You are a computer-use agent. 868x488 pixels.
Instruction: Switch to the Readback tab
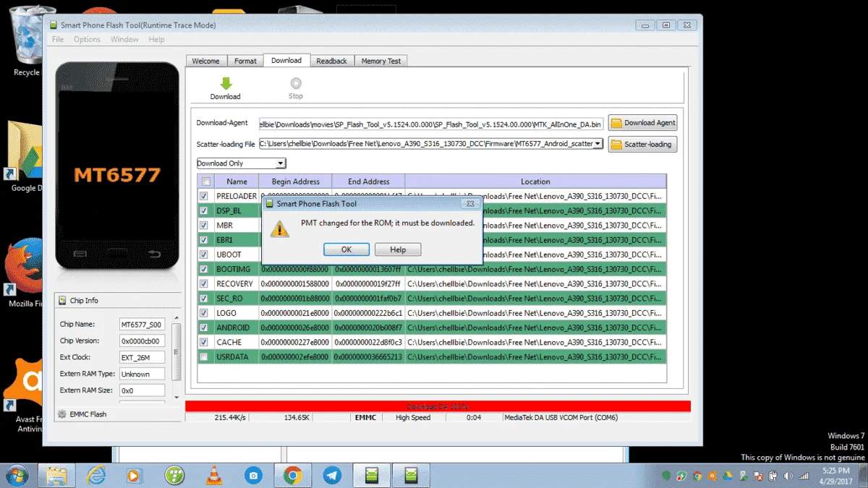332,61
